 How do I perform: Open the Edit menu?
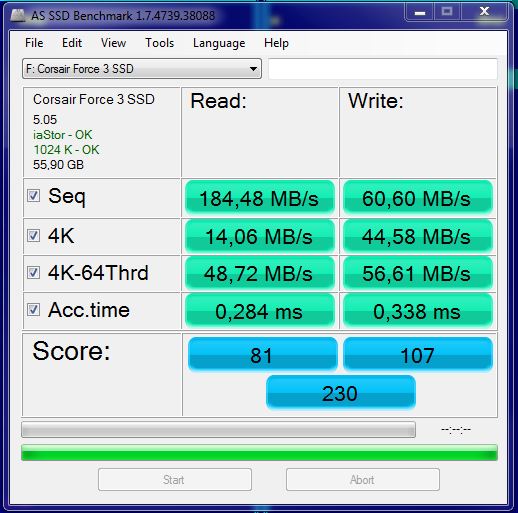[x=72, y=43]
